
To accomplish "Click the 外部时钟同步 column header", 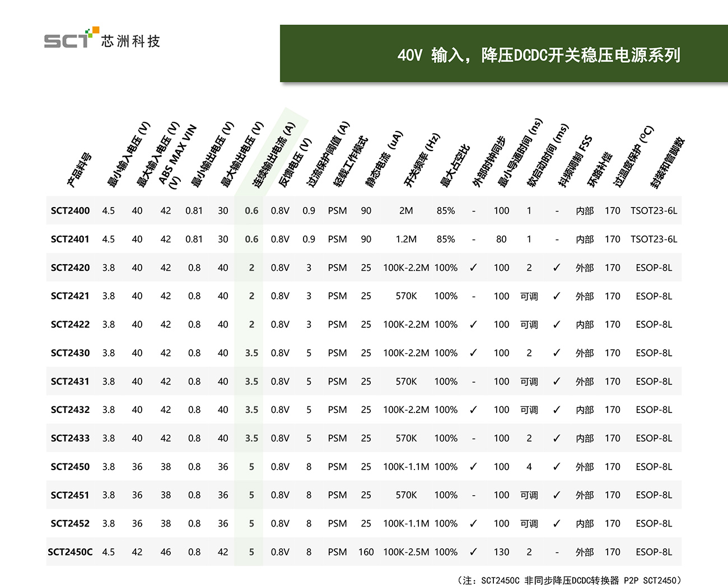I will [x=489, y=161].
